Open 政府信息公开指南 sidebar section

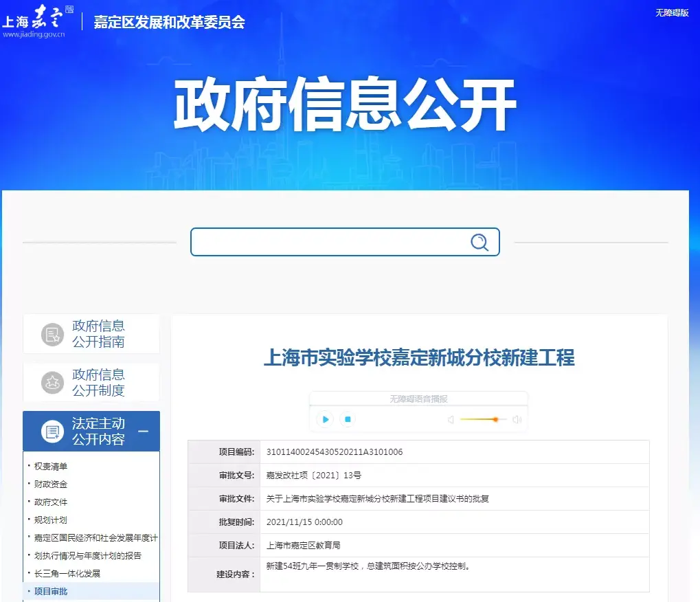[91, 333]
